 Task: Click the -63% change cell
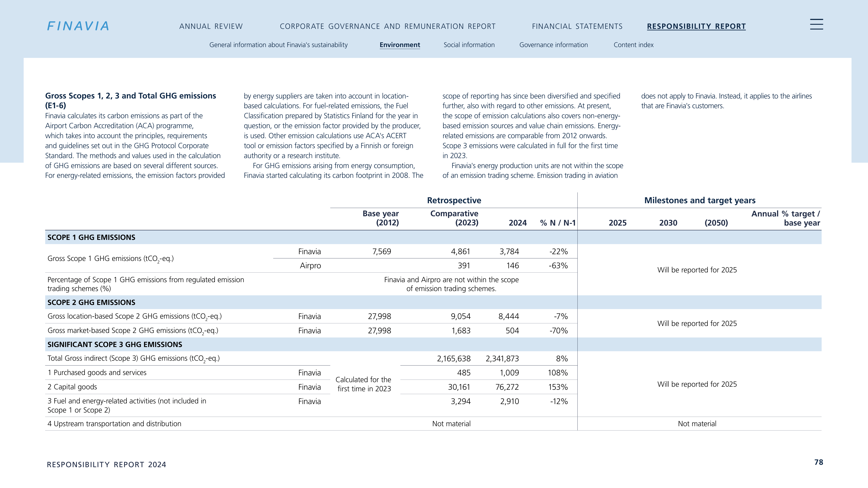click(x=558, y=265)
